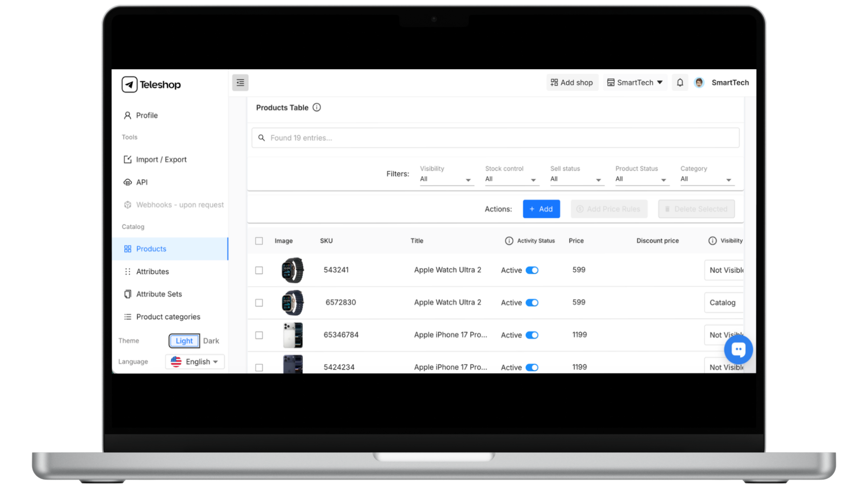Screen dimensions: 868x488
Task: Select the Profile section in sidebar
Action: pyautogui.click(x=146, y=115)
